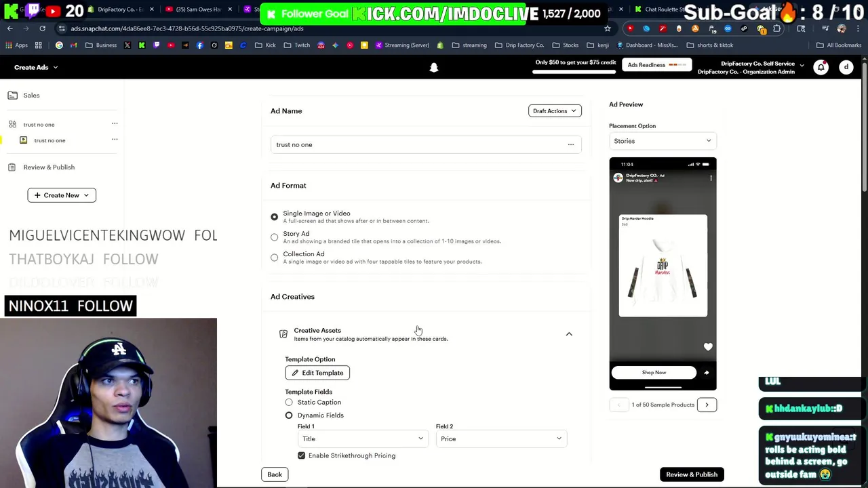
Task: Click the Ad Name text field
Action: coord(426,144)
